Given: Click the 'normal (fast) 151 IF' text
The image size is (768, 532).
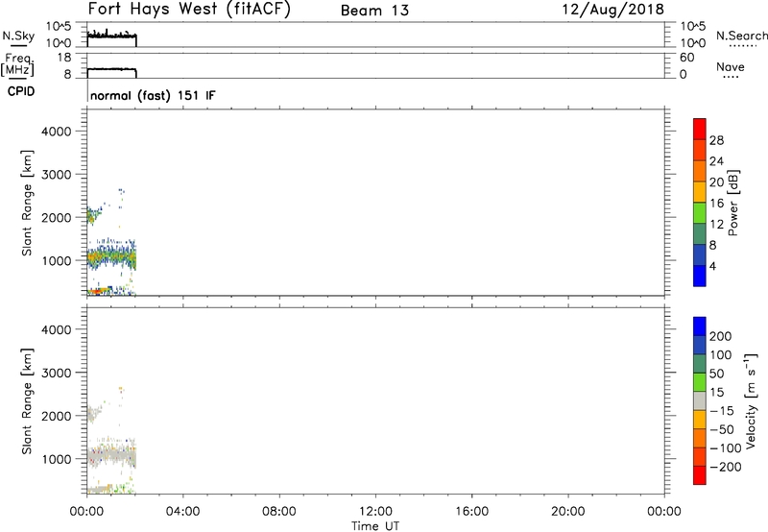Looking at the screenshot, I should pyautogui.click(x=153, y=95).
